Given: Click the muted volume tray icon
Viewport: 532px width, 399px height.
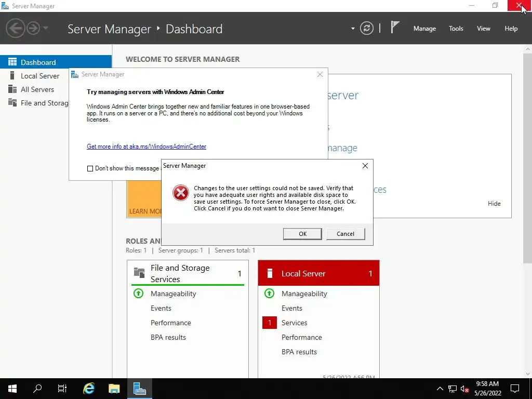Looking at the screenshot, I should pos(465,389).
